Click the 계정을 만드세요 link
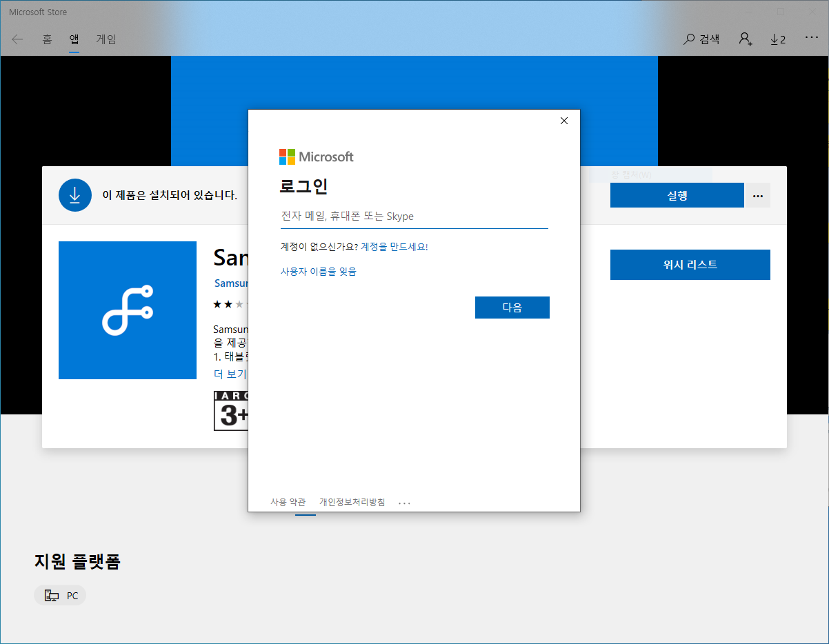This screenshot has width=829, height=644. pyautogui.click(x=394, y=246)
